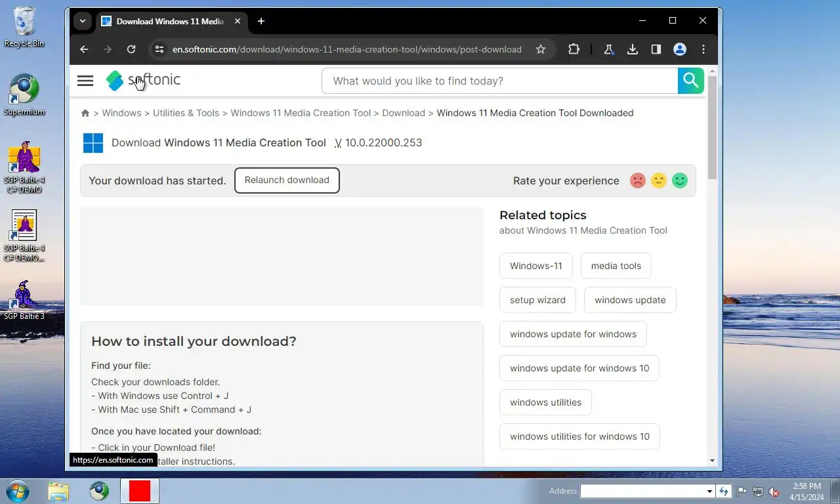This screenshot has width=840, height=504.
Task: Open the Utilities & Tools breadcrumb link
Action: [x=186, y=113]
